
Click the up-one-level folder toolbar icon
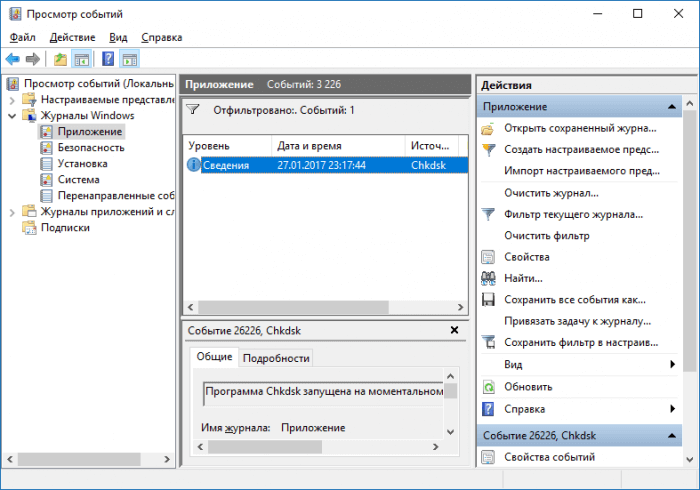61,59
